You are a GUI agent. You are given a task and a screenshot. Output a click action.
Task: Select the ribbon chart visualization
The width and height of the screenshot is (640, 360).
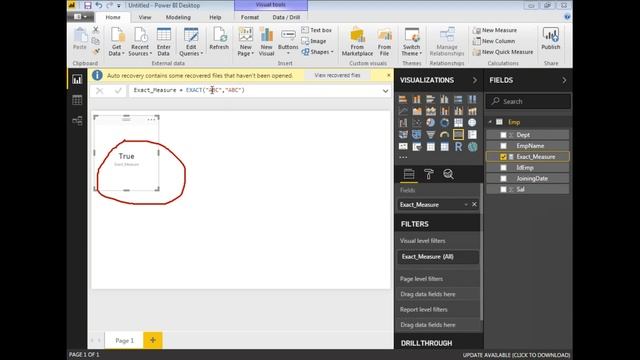click(472, 111)
